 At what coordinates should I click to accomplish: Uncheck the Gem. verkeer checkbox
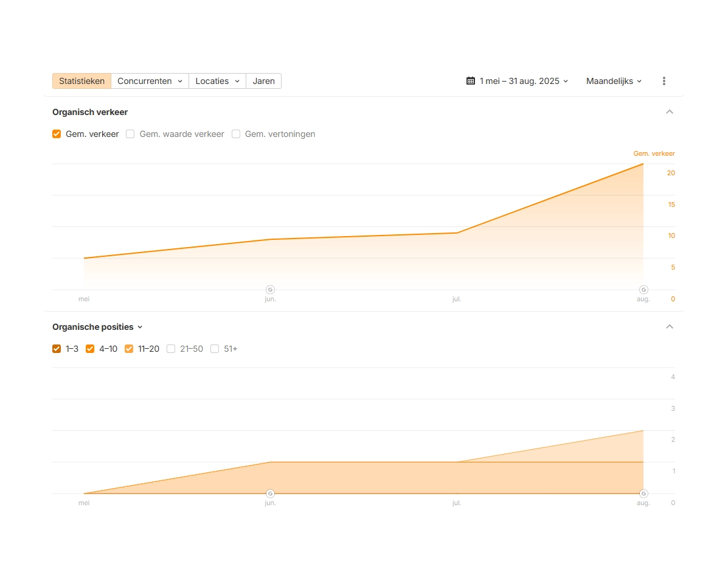(57, 134)
